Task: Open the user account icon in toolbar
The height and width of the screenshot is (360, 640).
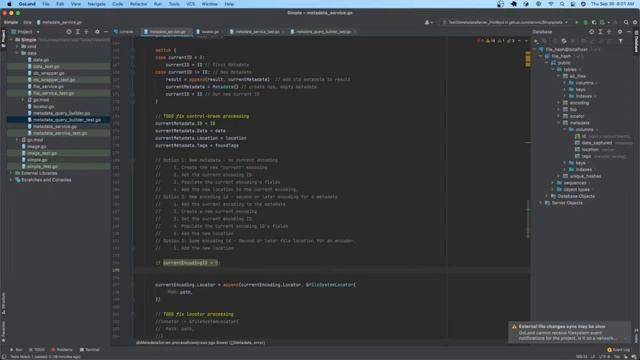Action: point(428,22)
